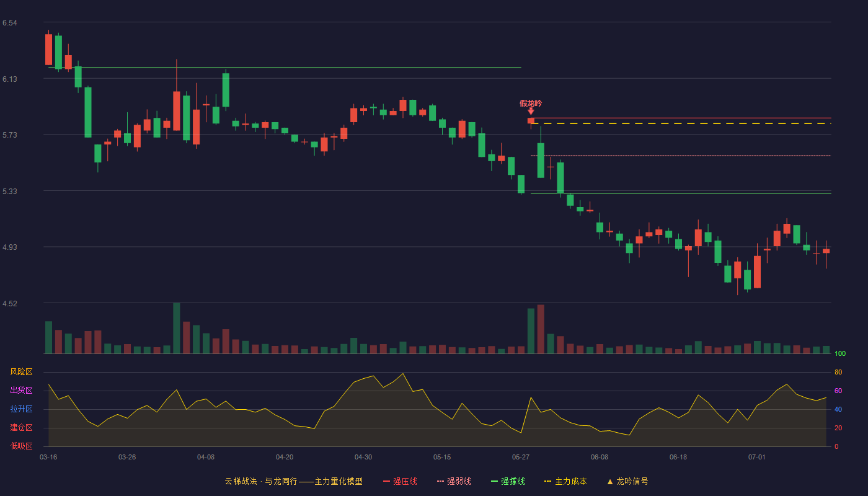Click the 低吸区 zone label
868x496 pixels.
click(21, 446)
